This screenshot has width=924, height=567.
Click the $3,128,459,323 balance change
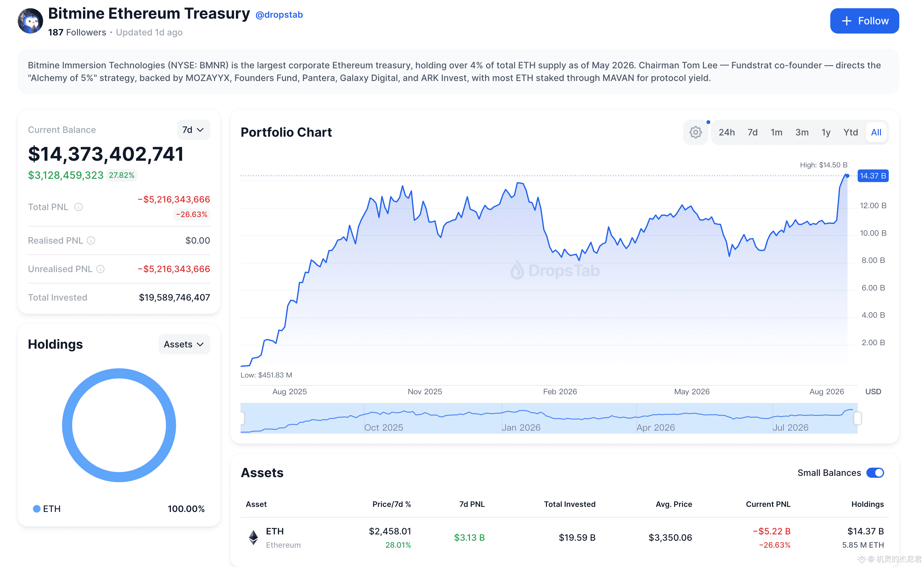coord(66,176)
